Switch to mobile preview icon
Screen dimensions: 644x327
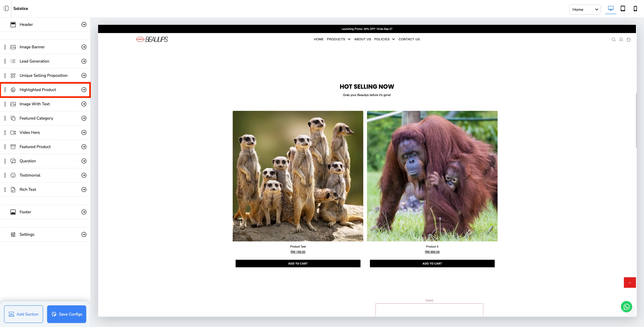pos(635,9)
